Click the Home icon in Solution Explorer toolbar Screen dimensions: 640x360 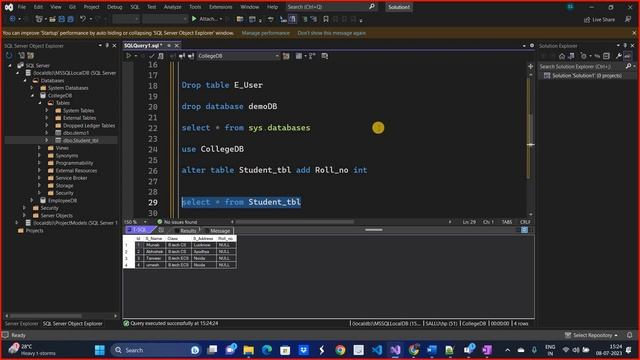pyautogui.click(x=562, y=56)
